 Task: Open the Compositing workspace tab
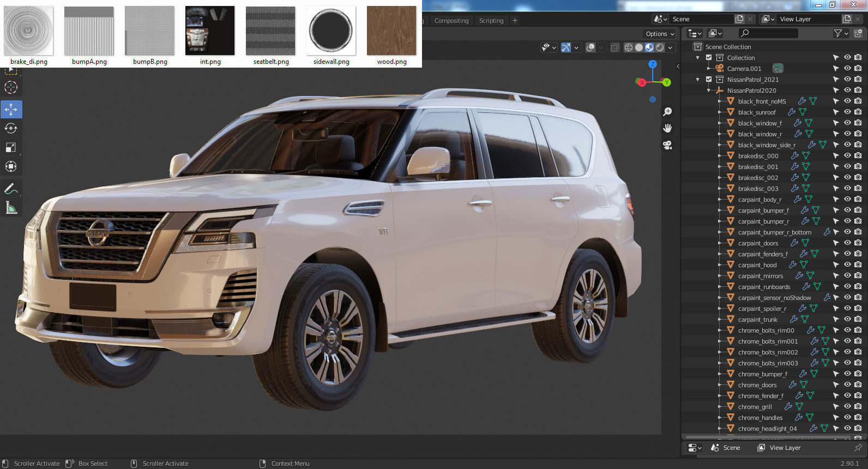[x=451, y=21]
